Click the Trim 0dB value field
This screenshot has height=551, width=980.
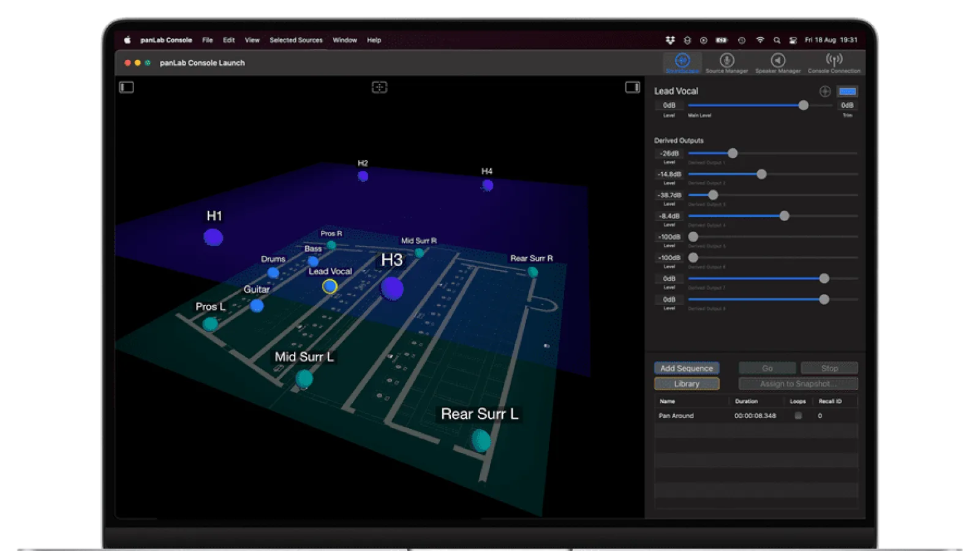pyautogui.click(x=847, y=105)
